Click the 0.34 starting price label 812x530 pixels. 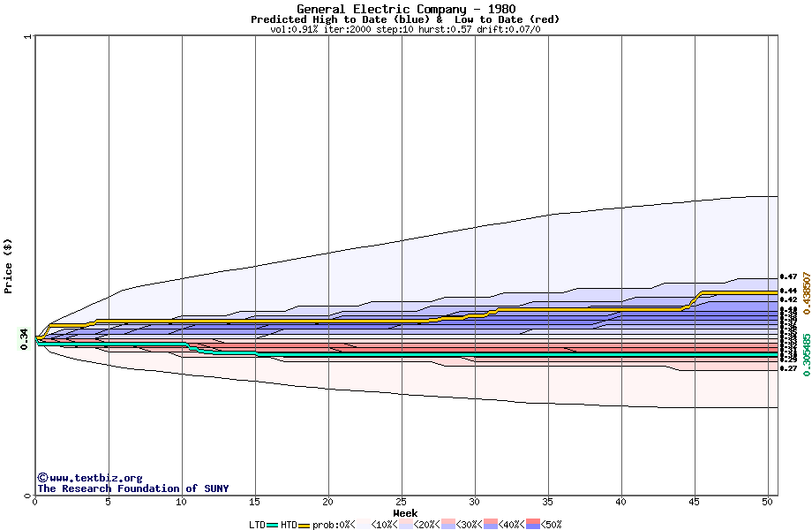pos(25,339)
